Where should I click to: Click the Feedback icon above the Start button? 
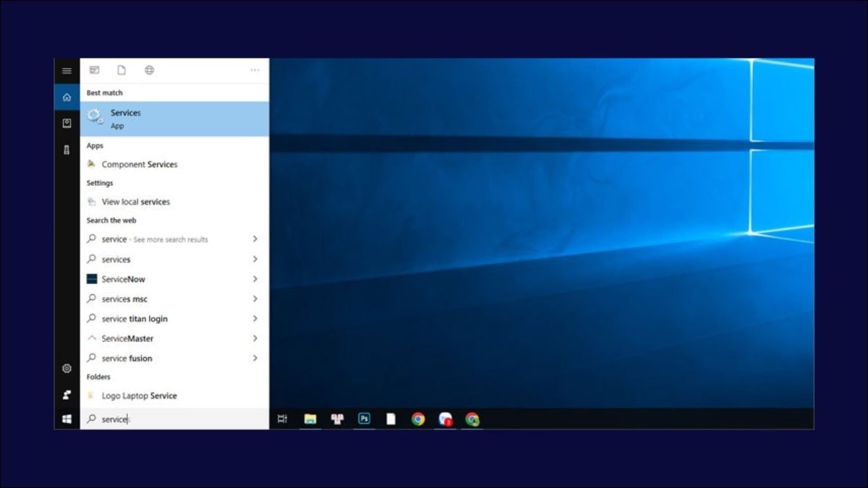pos(67,395)
